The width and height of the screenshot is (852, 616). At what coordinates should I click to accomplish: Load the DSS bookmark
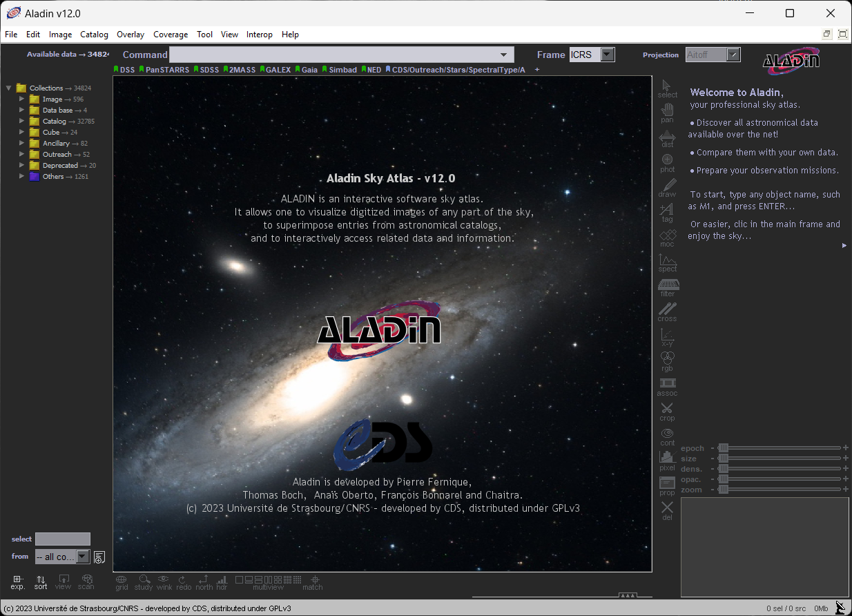coord(124,70)
